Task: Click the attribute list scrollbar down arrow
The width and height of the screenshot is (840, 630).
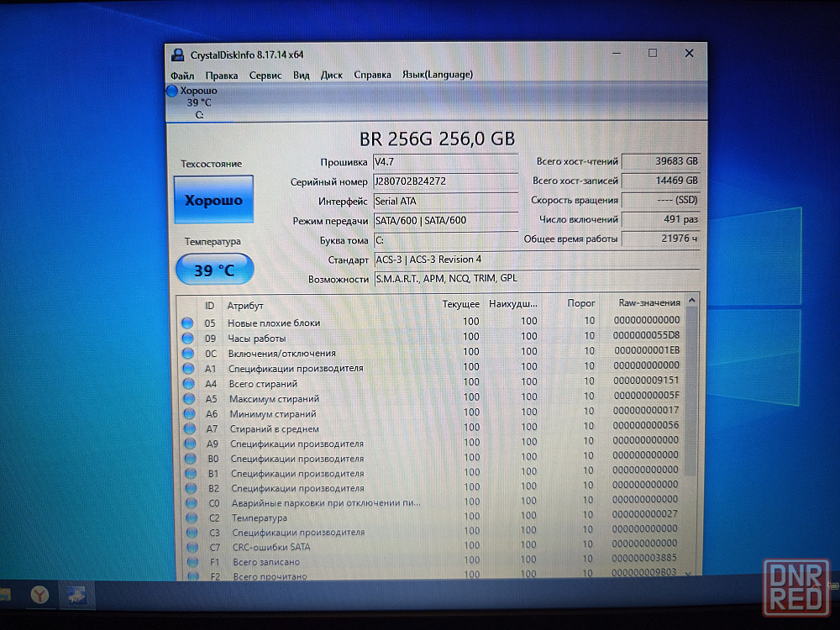Action: coord(690,573)
